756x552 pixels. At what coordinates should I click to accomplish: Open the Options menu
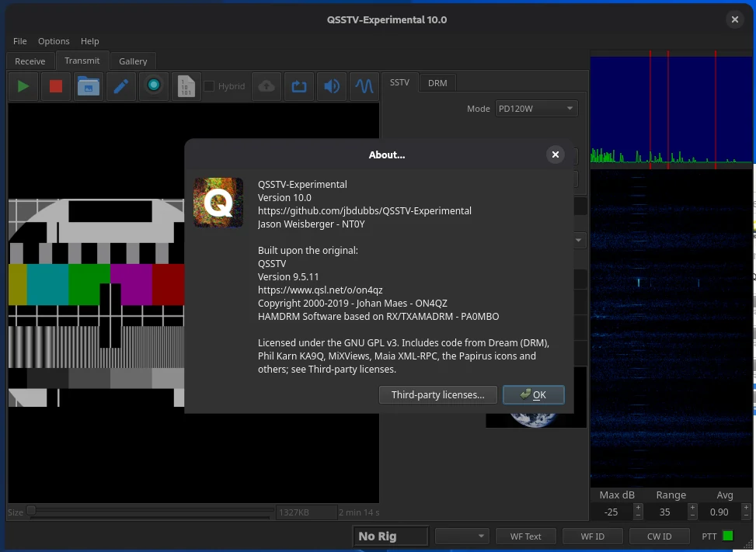coord(54,41)
